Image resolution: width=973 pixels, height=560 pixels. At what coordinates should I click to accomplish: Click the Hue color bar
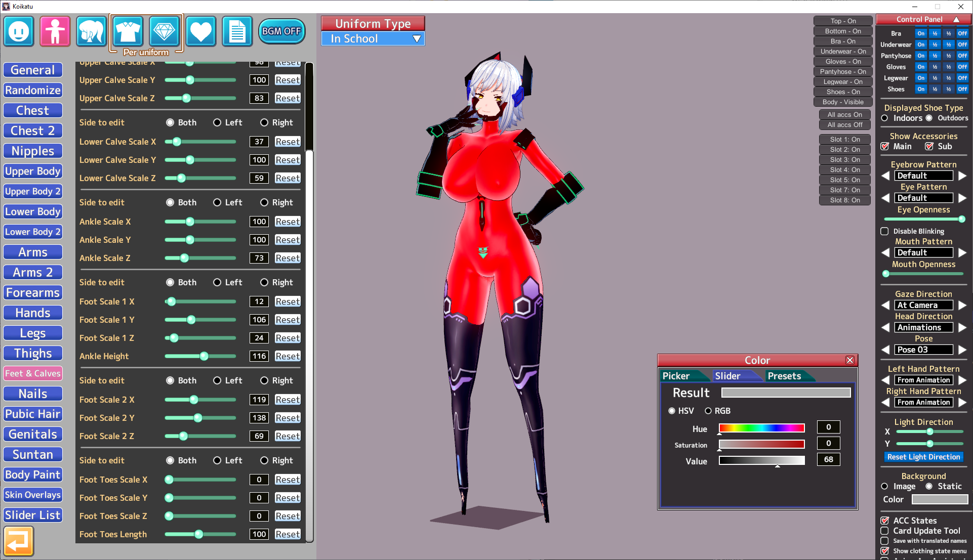coord(761,428)
